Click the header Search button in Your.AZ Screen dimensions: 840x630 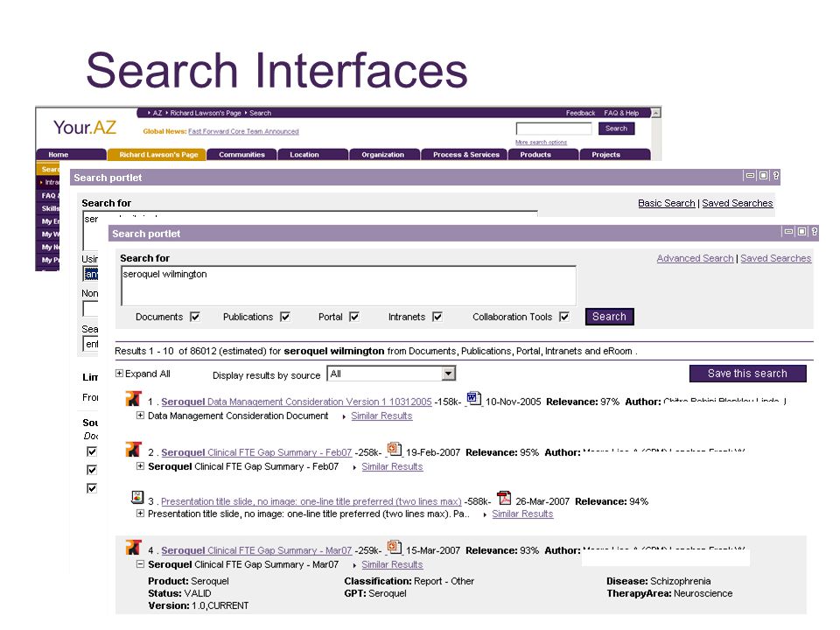(x=616, y=129)
